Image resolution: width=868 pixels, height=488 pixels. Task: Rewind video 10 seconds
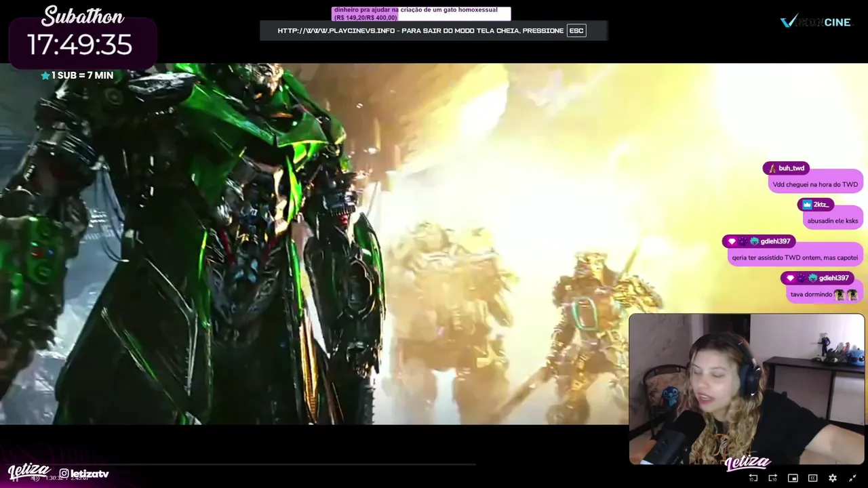(753, 479)
